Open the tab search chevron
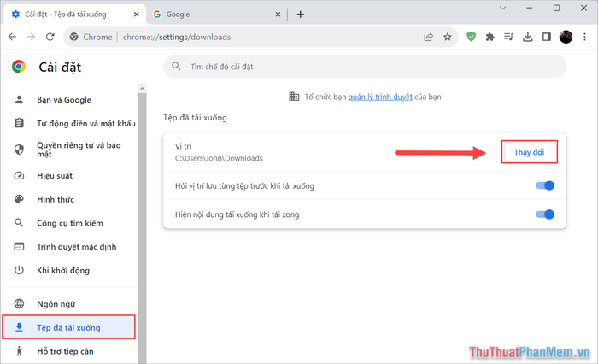Screen dimensions: 598x364 coord(502,8)
